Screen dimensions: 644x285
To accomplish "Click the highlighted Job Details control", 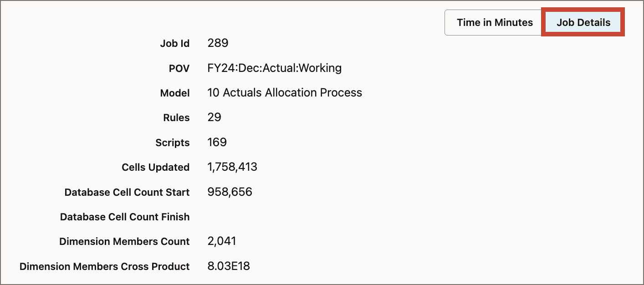I will point(583,22).
